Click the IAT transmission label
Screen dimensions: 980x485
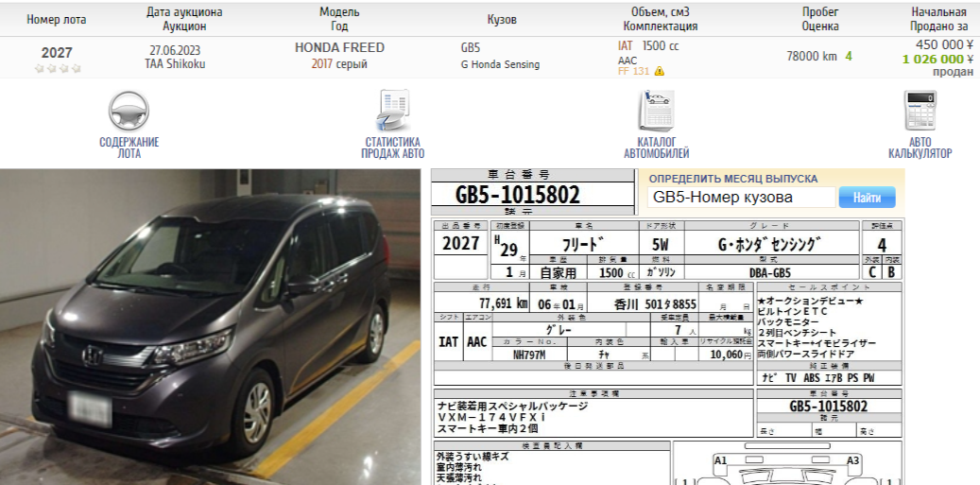(625, 45)
